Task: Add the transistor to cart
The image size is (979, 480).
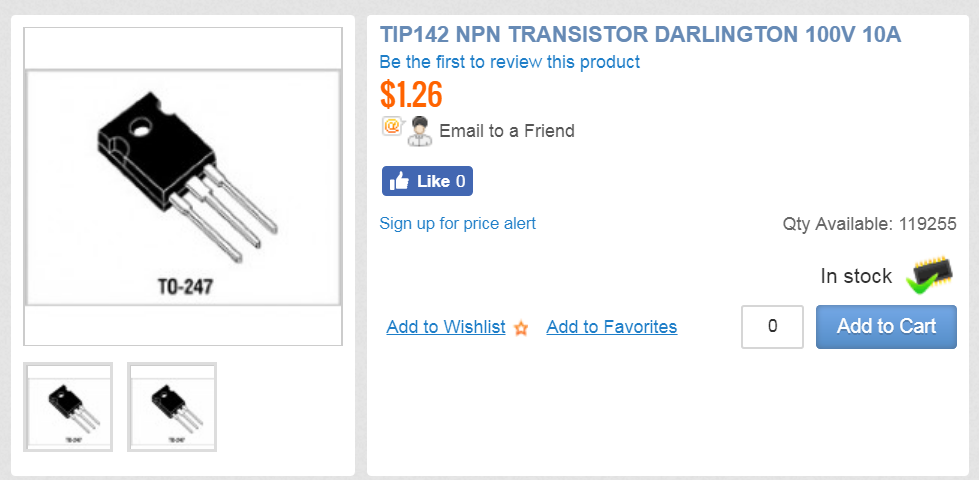Action: click(x=886, y=327)
